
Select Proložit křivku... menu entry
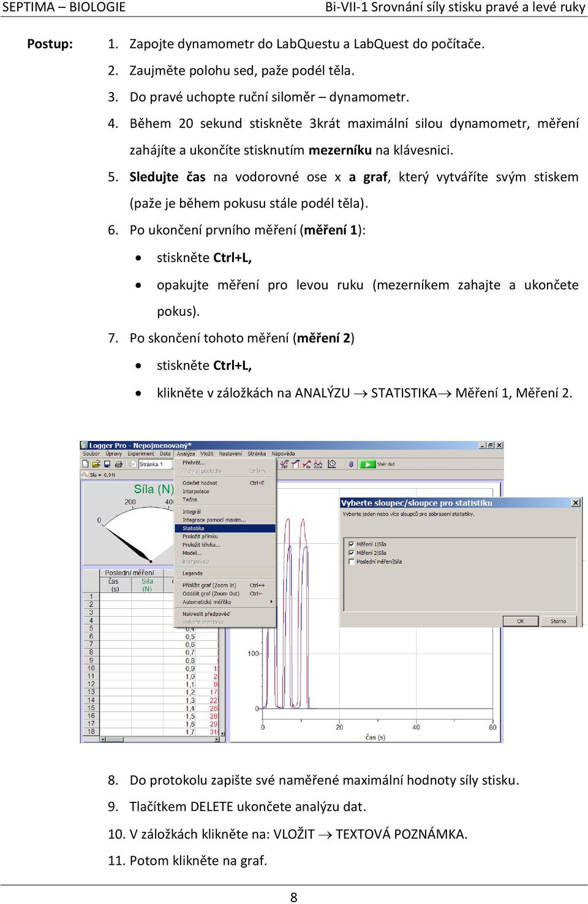[x=225, y=544]
